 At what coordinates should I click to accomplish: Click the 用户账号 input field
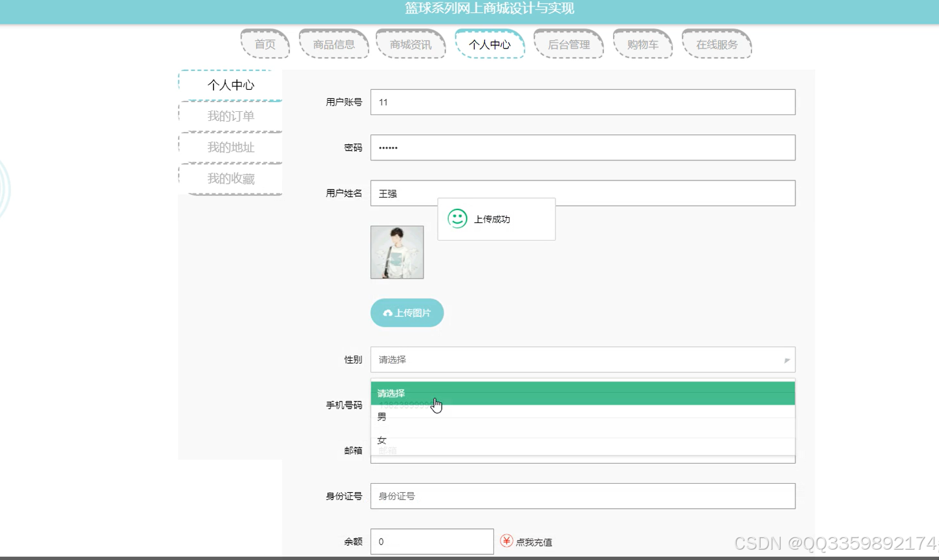pyautogui.click(x=583, y=102)
